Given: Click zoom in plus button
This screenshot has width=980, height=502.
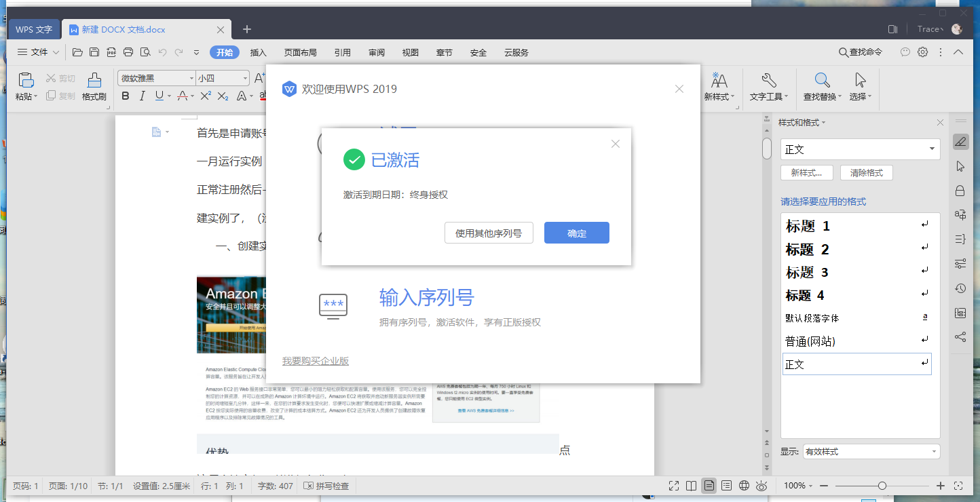Looking at the screenshot, I should [941, 486].
